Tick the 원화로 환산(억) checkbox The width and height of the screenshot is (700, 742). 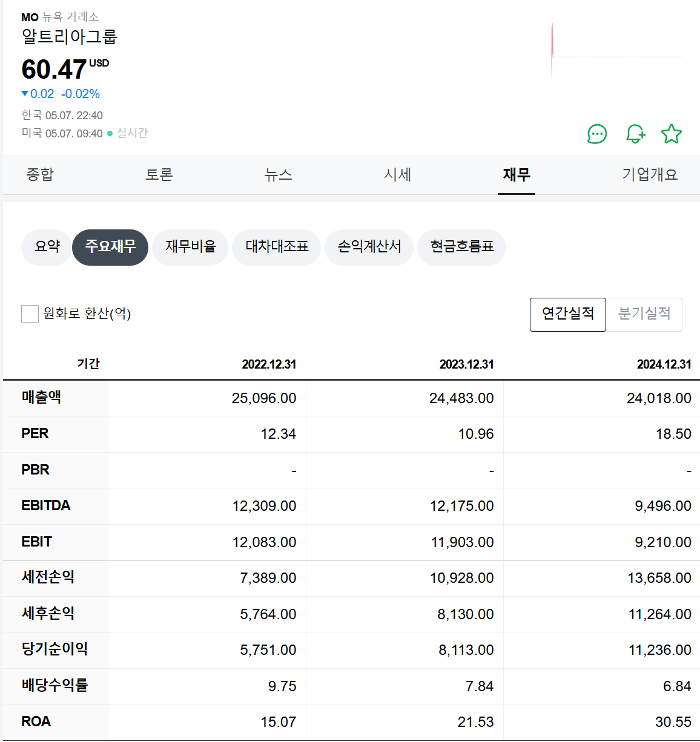pos(30,314)
